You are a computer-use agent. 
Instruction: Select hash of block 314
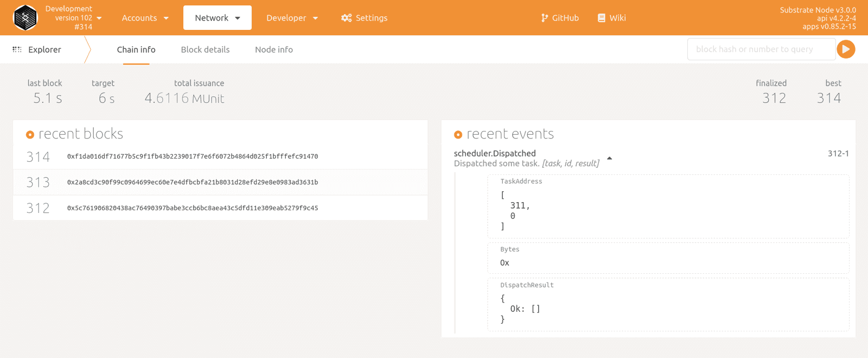pos(193,156)
